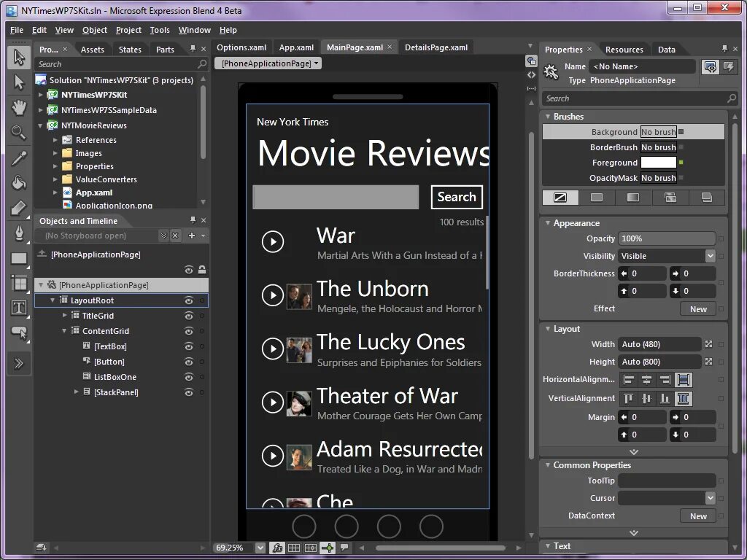Image resolution: width=747 pixels, height=560 pixels.
Task: Click New button for DataContext
Action: (698, 516)
